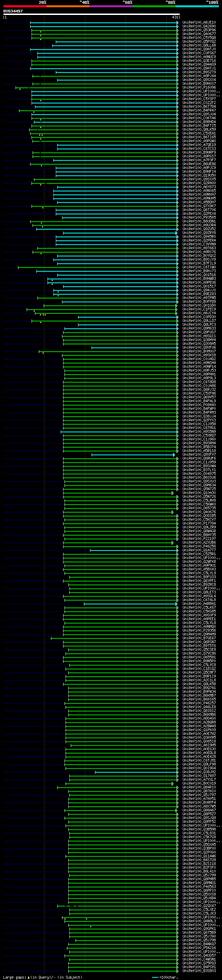Viewport: 222px width, 980px height.
Task: Open hit UniRef100_A8JE10
Action: tap(199, 23)
